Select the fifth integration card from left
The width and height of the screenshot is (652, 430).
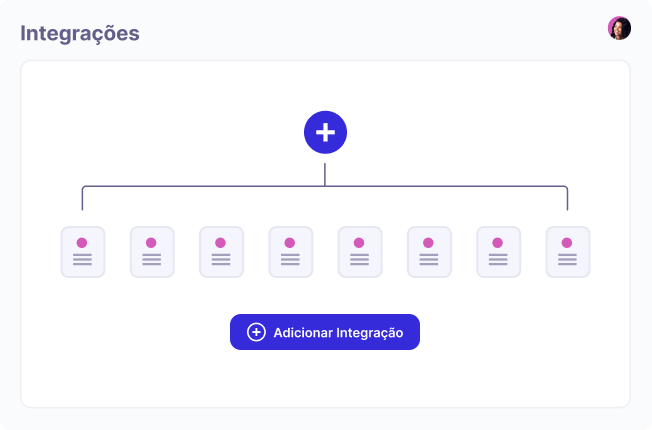[359, 252]
